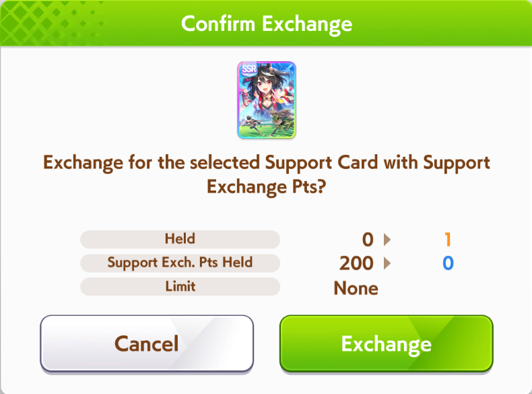Click the None limit value
The width and height of the screenshot is (532, 394).
(356, 288)
